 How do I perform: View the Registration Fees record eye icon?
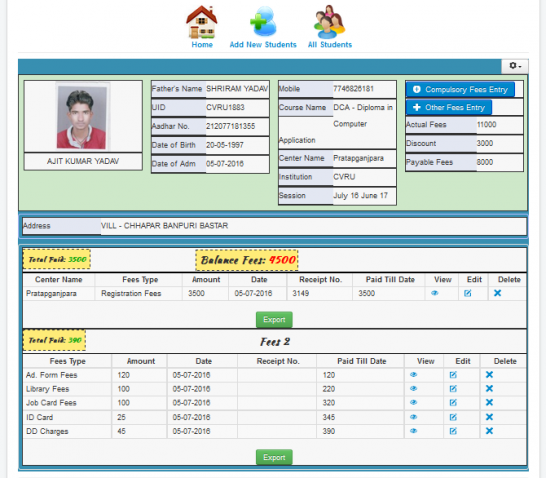point(434,293)
